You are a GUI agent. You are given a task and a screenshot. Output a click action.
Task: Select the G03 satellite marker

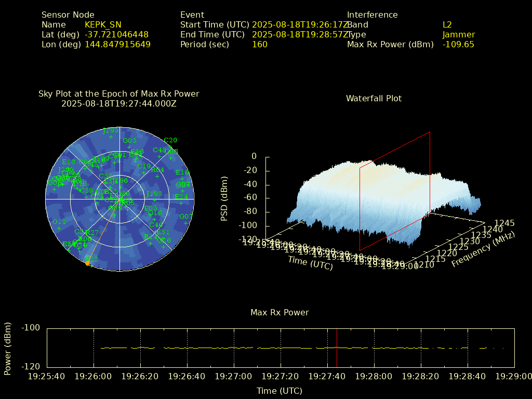point(129,147)
